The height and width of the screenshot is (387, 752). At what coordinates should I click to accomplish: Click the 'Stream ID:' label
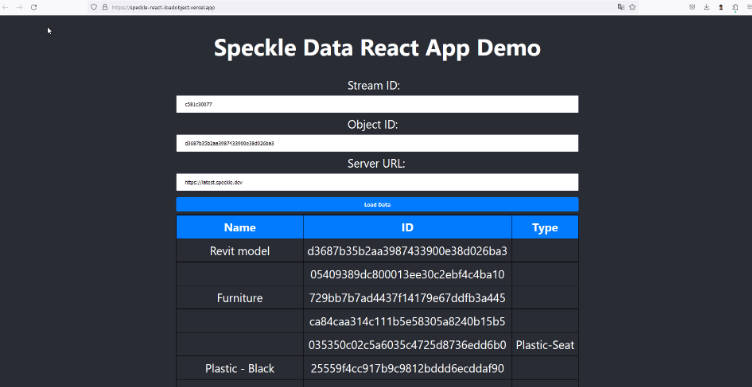[373, 86]
